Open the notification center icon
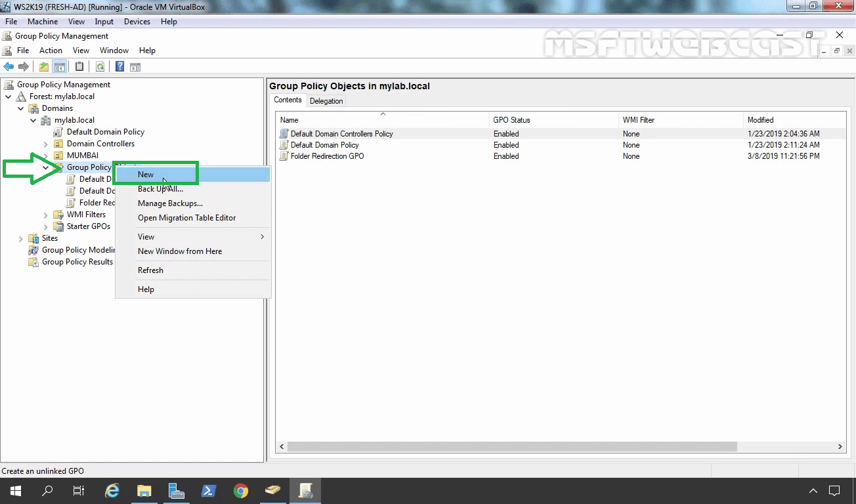Image resolution: width=856 pixels, height=504 pixels. tap(834, 490)
